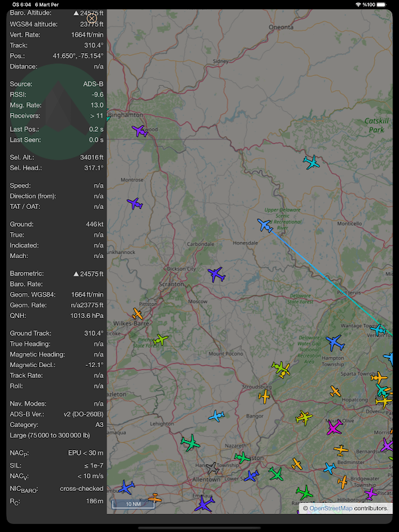Tap the Scranton city label on map

pyautogui.click(x=172, y=284)
